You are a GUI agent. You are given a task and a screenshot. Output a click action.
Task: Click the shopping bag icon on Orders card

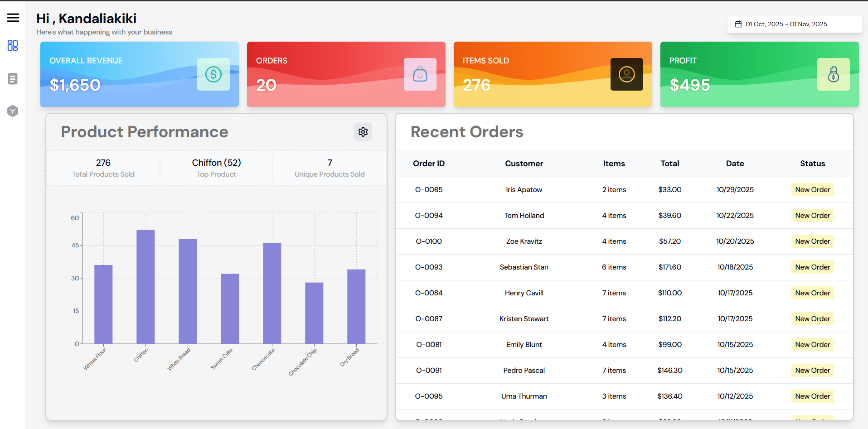tap(420, 74)
